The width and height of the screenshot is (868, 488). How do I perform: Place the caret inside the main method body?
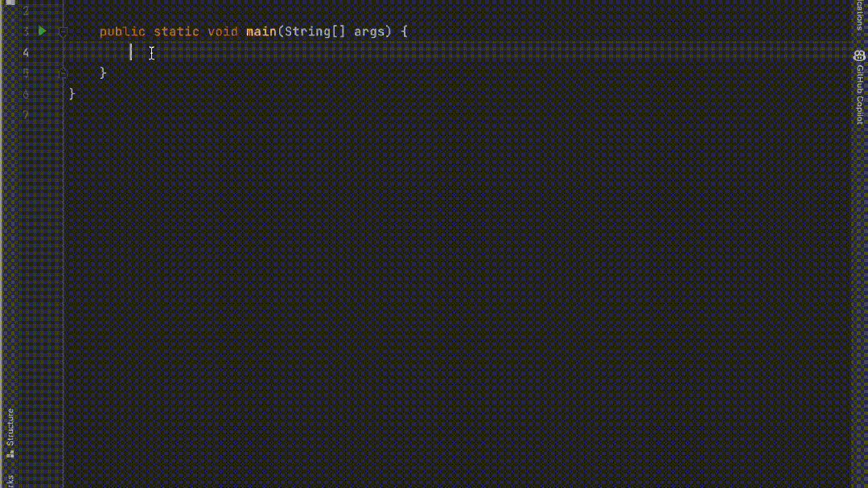[x=133, y=52]
